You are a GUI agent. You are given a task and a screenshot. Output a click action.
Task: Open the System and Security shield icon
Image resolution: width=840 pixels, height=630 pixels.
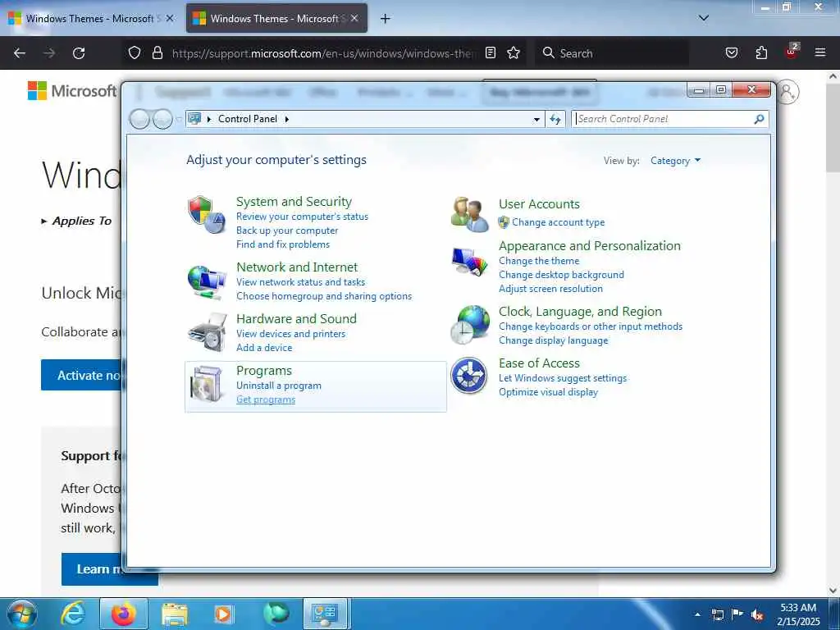pos(207,214)
